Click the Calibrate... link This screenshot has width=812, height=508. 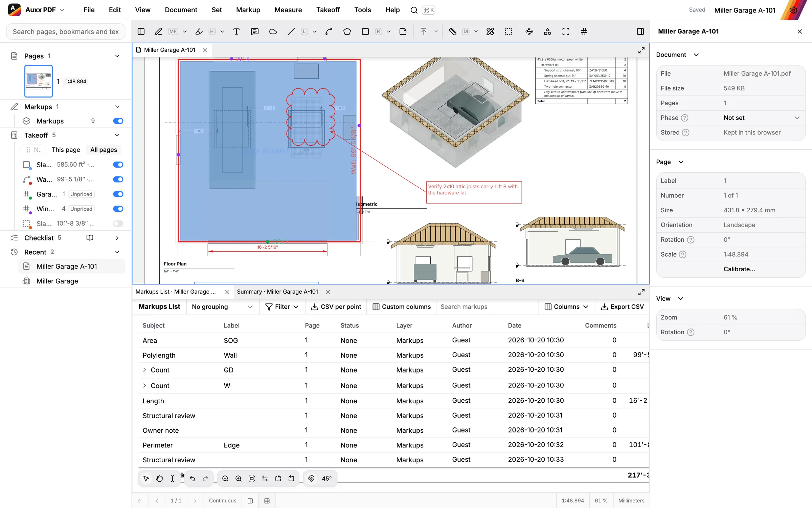click(739, 269)
